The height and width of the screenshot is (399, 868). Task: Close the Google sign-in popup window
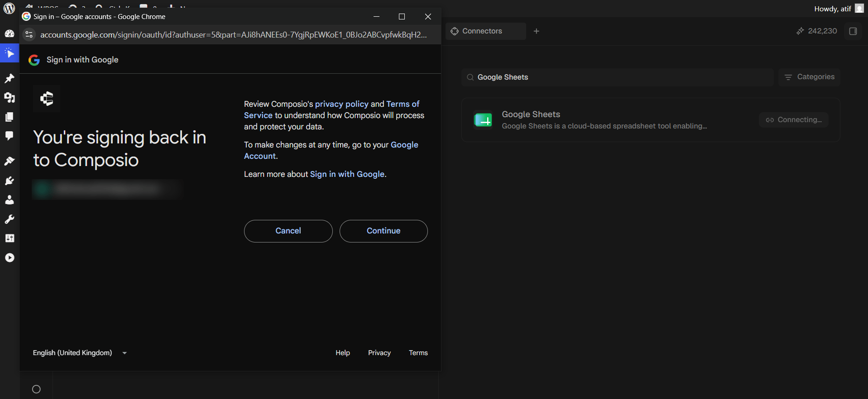click(428, 17)
